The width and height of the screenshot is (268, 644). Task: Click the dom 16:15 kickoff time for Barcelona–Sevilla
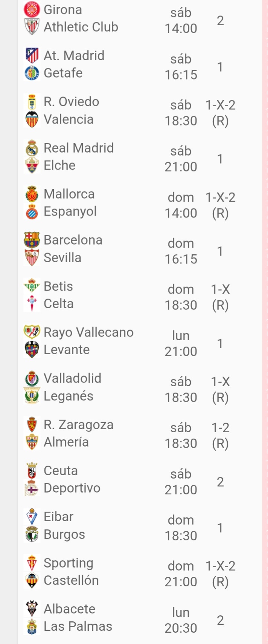pos(181,251)
